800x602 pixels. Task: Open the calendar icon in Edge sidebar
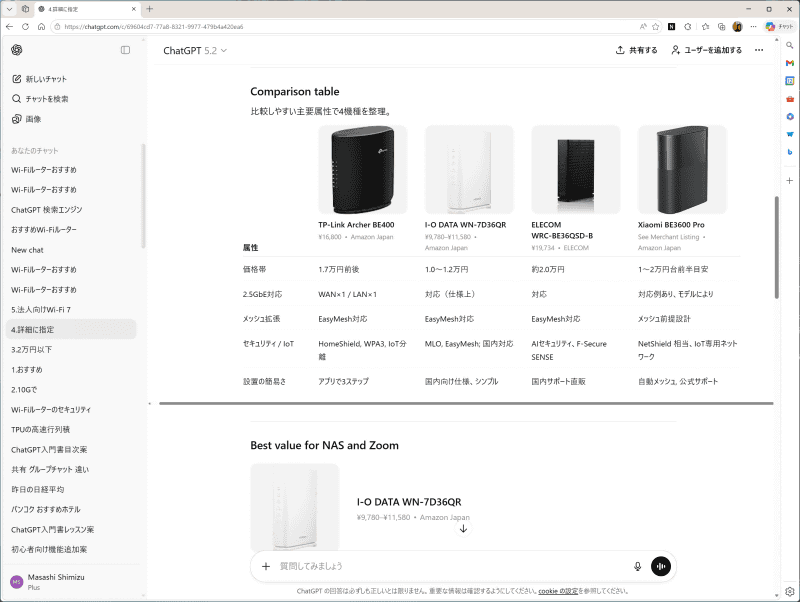coord(789,81)
